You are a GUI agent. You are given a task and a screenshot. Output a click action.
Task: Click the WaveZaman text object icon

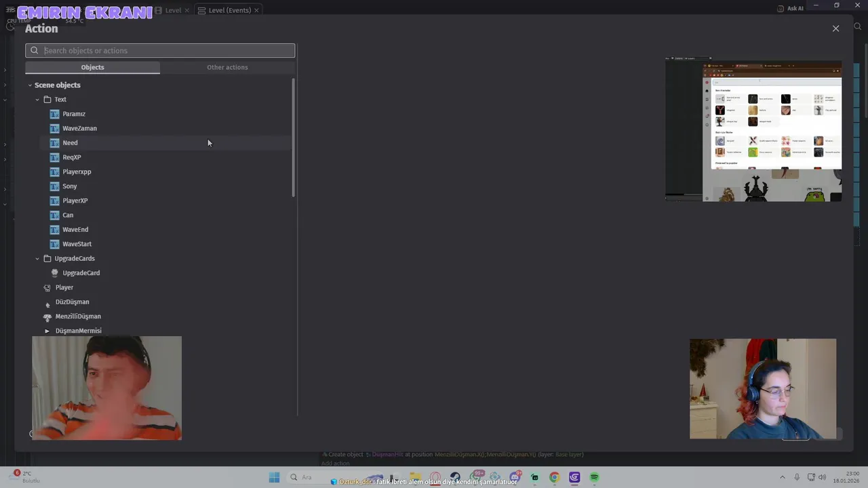click(54, 128)
